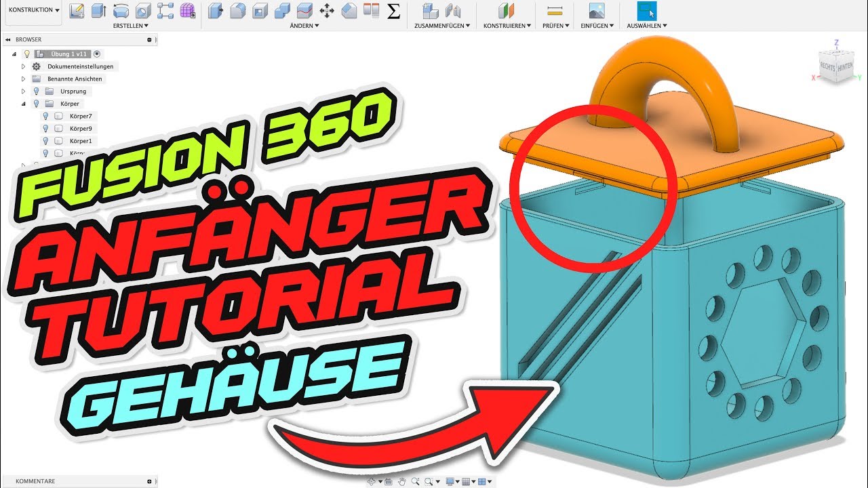Screen dimensions: 868x488
Task: Click the Insert image icon in Einfügen
Action: click(x=597, y=10)
